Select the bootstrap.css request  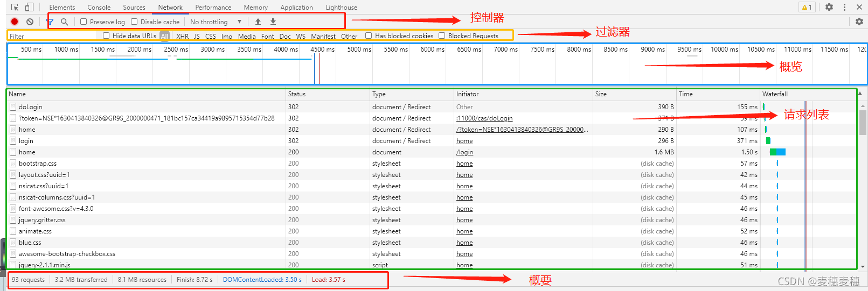pos(432,164)
